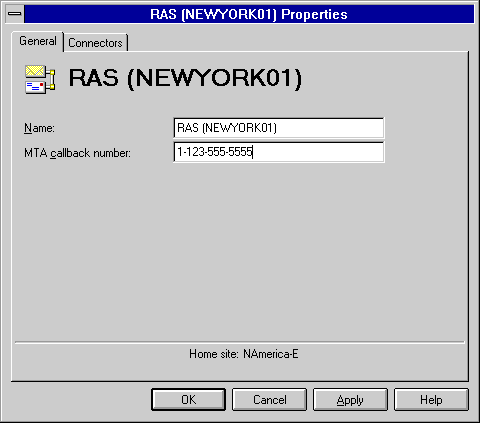Viewport: 480px width, 423px height.
Task: Focus the MTA callback number field
Action: coord(279,152)
